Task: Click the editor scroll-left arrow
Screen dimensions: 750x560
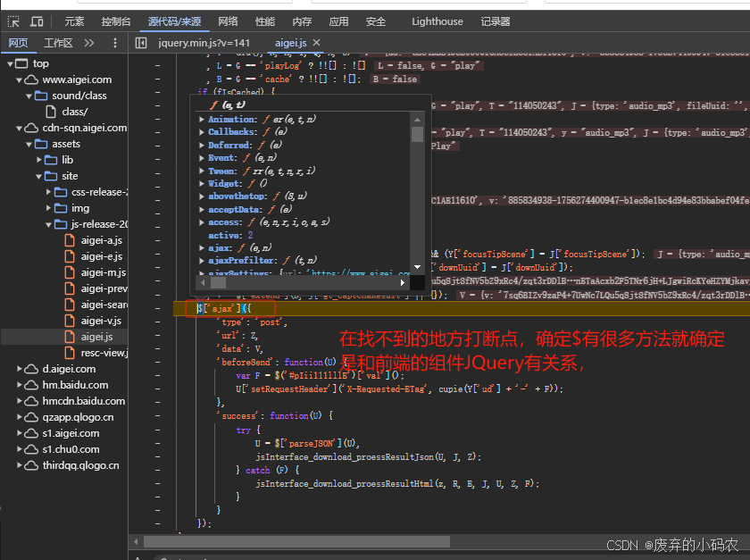Action: point(136,542)
